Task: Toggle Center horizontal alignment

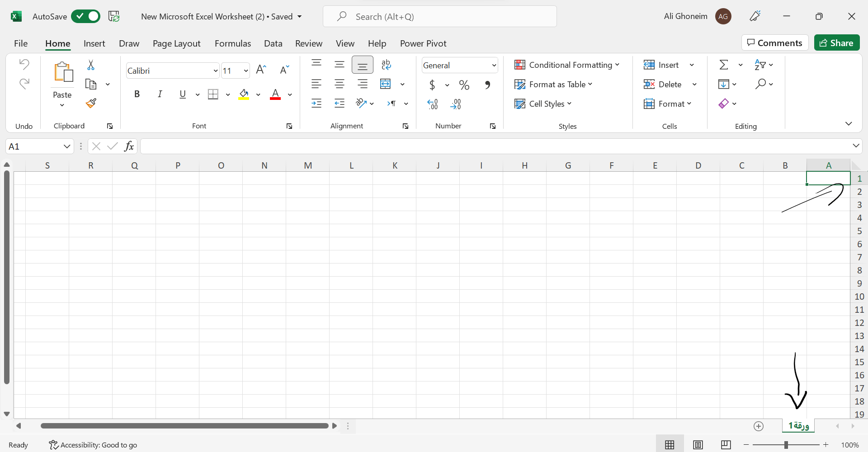Action: (x=340, y=84)
